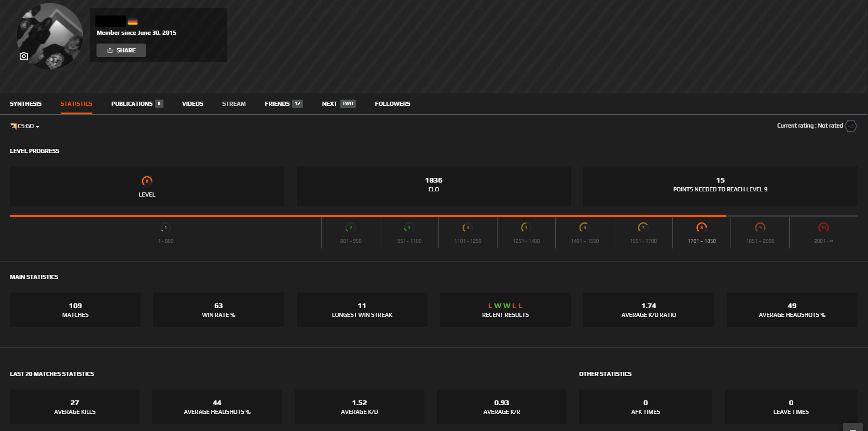868x431 pixels.
Task: Click the level 7 skill badge
Action: point(643,228)
